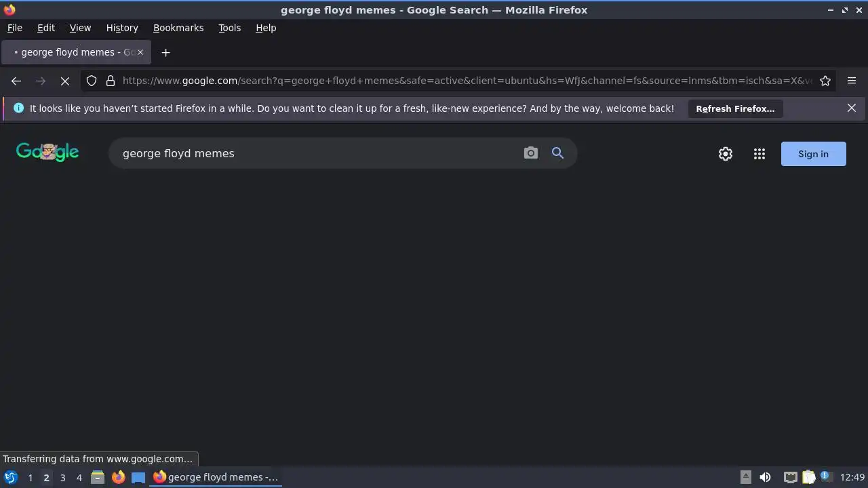Go back to the previous page
This screenshot has width=868, height=488.
point(16,81)
